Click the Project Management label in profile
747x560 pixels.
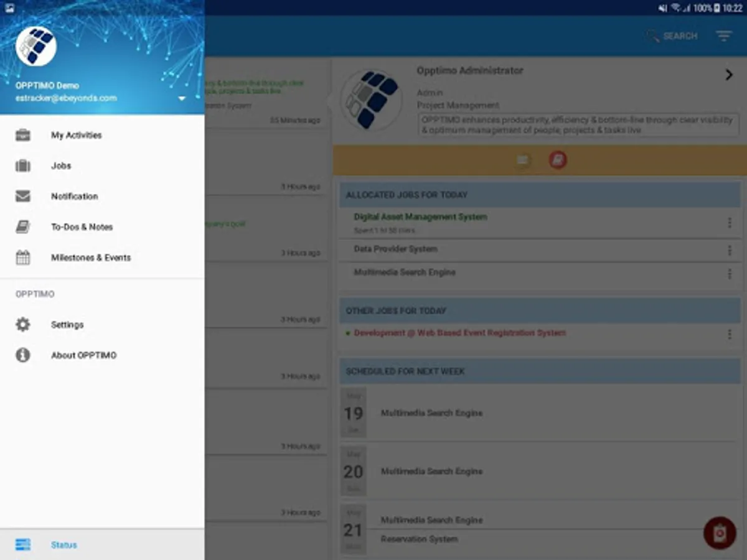coord(458,105)
